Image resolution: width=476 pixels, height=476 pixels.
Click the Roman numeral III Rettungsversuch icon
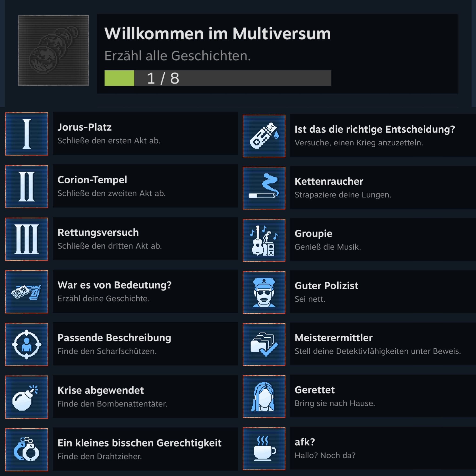click(26, 239)
